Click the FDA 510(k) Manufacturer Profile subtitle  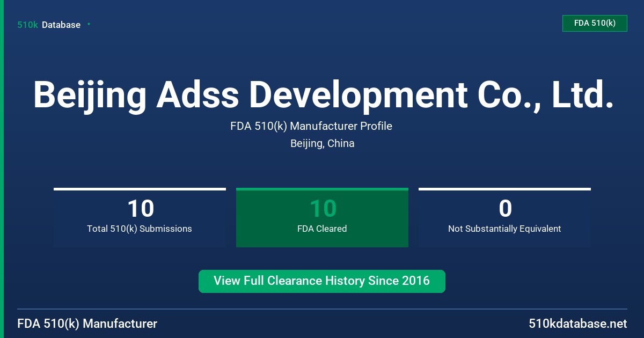(x=311, y=126)
